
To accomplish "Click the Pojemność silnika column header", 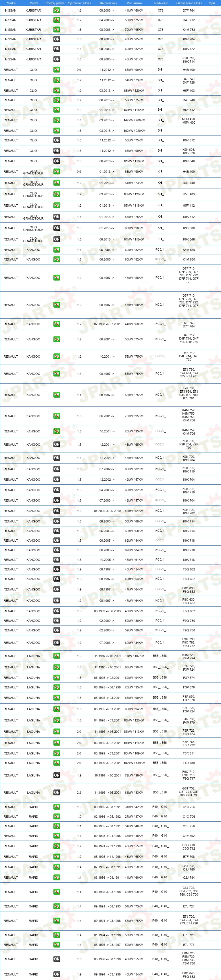I will click(79, 3).
